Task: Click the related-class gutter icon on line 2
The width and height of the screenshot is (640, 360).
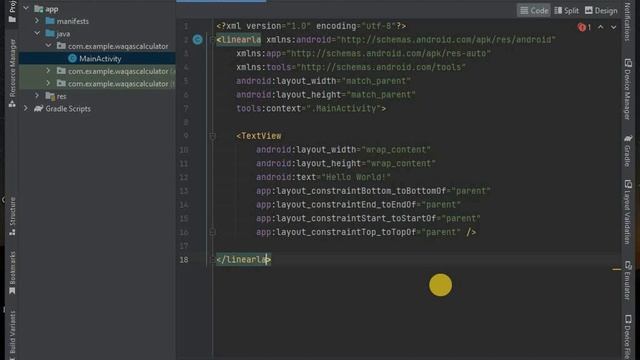Action: tap(198, 40)
